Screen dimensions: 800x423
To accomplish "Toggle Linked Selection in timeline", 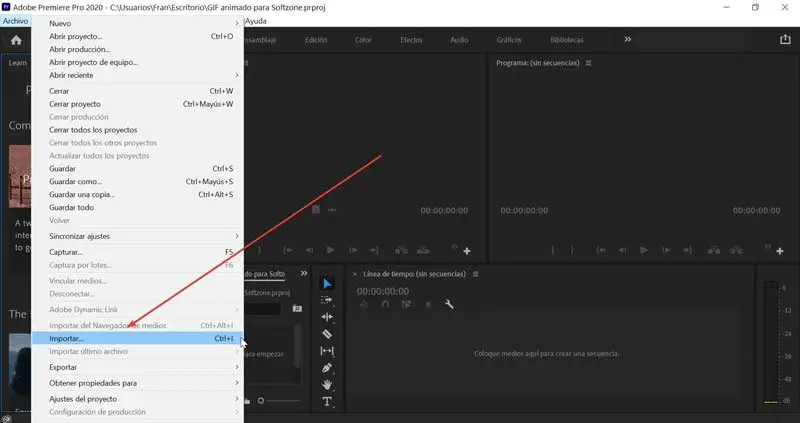I will [407, 305].
